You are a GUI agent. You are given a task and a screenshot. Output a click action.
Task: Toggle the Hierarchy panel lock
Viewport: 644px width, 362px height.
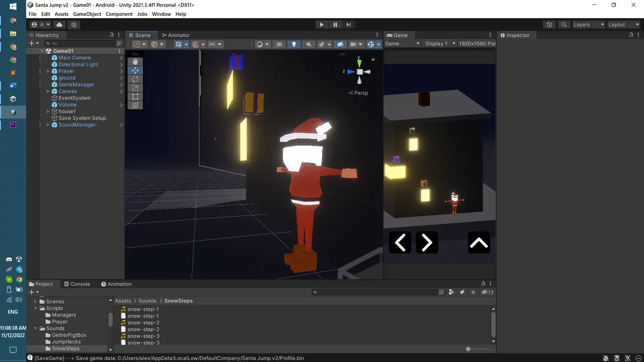tap(112, 35)
